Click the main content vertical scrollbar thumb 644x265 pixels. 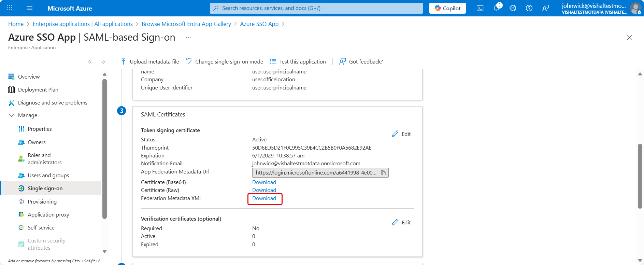pos(640,176)
